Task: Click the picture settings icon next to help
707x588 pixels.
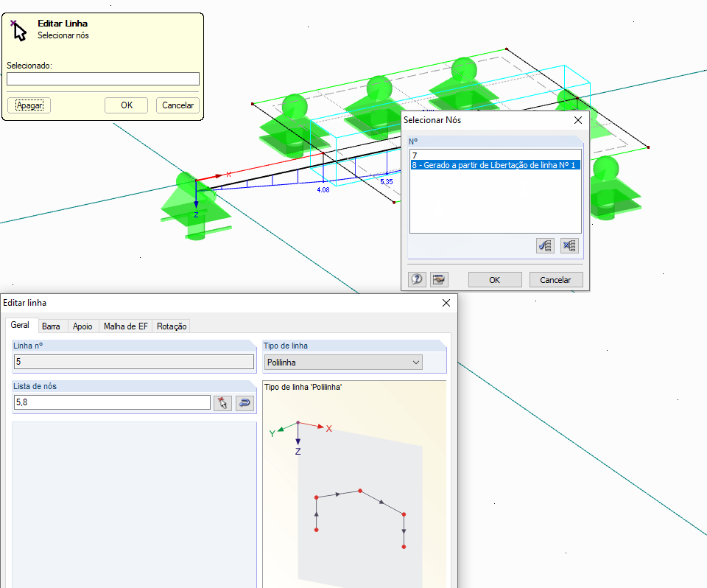Action: tap(439, 280)
